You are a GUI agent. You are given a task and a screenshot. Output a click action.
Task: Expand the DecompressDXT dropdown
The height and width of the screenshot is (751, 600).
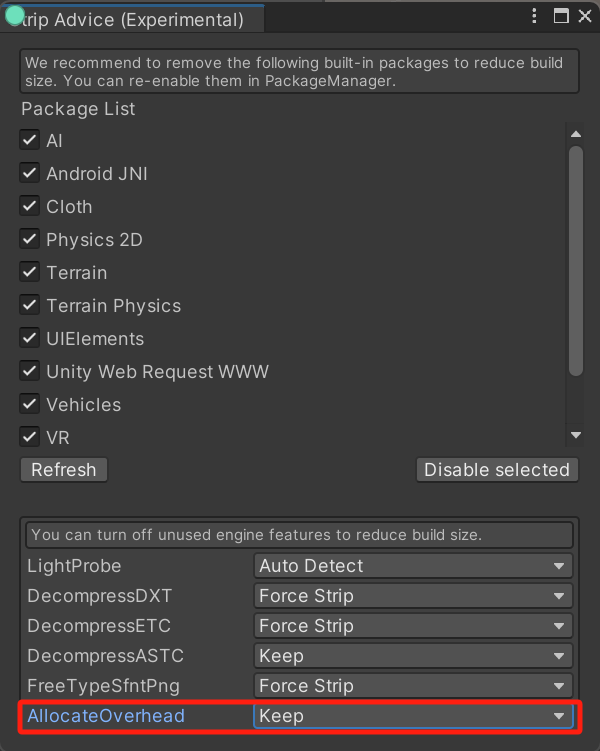coord(413,596)
